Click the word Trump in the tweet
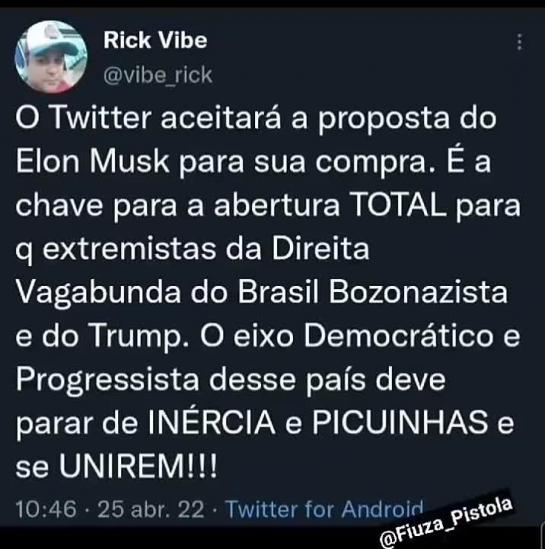Screen dimensions: 545x549 (138, 337)
